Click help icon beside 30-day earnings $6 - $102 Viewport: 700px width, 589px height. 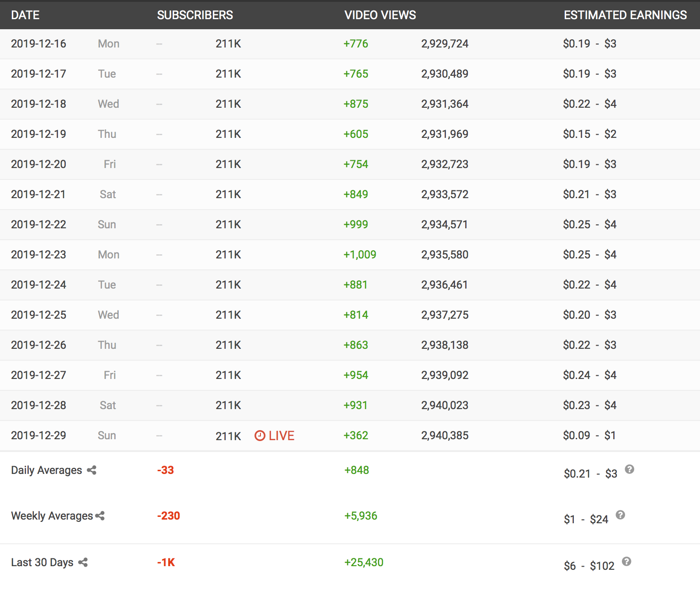pyautogui.click(x=626, y=562)
